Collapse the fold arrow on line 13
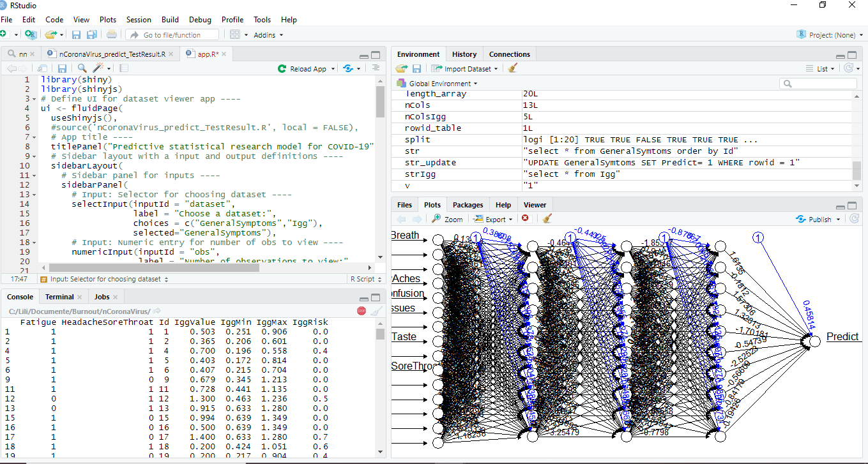This screenshot has height=464, width=868. (33, 195)
